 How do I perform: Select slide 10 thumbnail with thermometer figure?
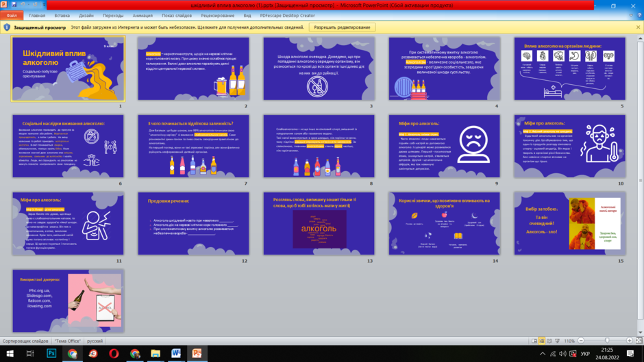[x=569, y=146]
